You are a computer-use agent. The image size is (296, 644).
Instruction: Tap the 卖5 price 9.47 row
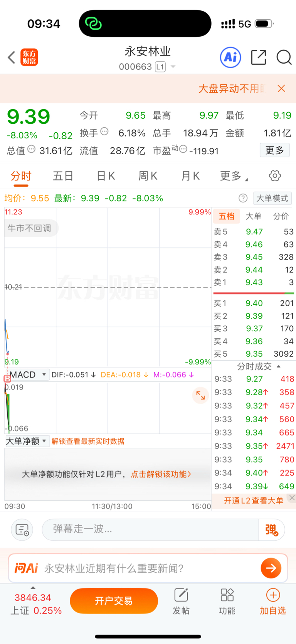point(254,231)
